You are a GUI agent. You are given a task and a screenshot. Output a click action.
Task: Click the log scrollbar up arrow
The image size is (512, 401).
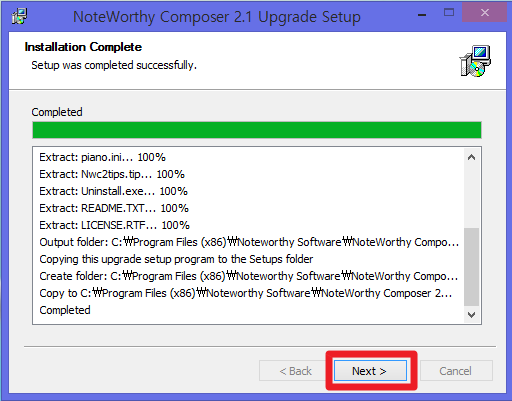point(471,157)
